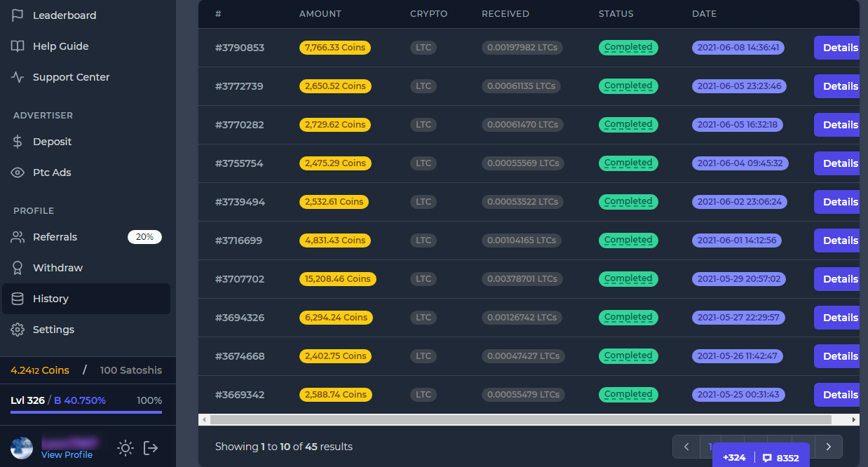Open Details for withdrawal #3694326

point(838,318)
